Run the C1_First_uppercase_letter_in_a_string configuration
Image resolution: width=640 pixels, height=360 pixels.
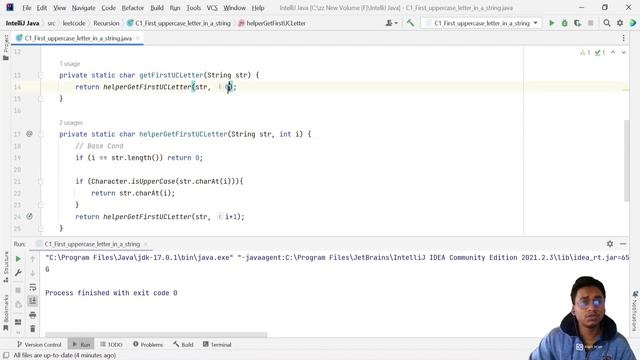pyautogui.click(x=551, y=23)
